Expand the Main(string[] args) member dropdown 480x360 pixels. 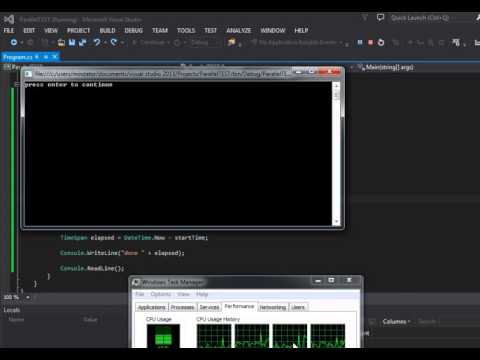[415, 67]
